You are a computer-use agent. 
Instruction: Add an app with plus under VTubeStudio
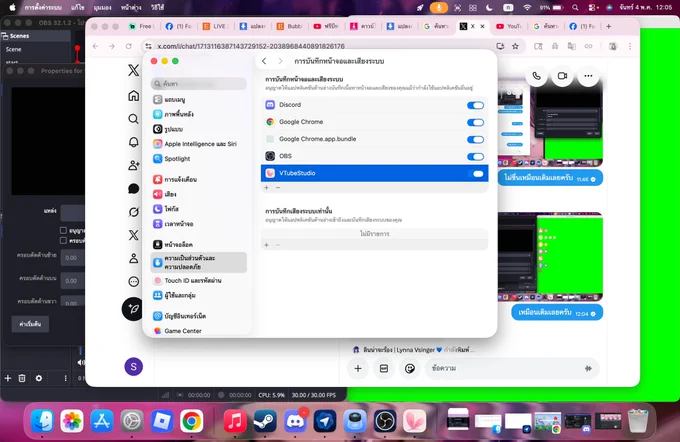pyautogui.click(x=266, y=188)
